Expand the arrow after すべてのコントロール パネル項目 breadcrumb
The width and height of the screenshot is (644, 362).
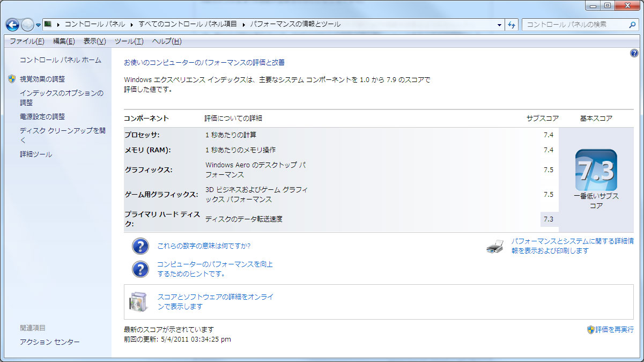244,24
